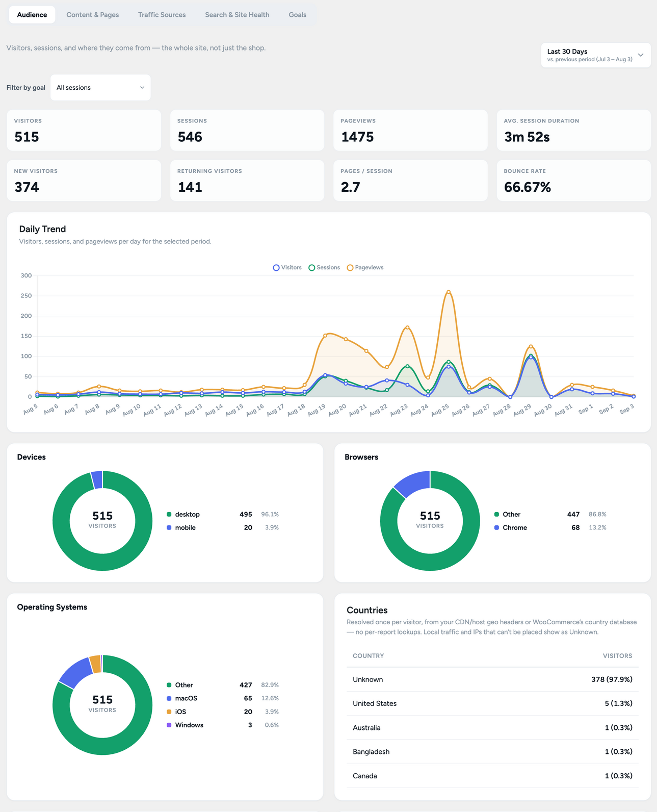Click the COUNTRY column header

pos(369,656)
